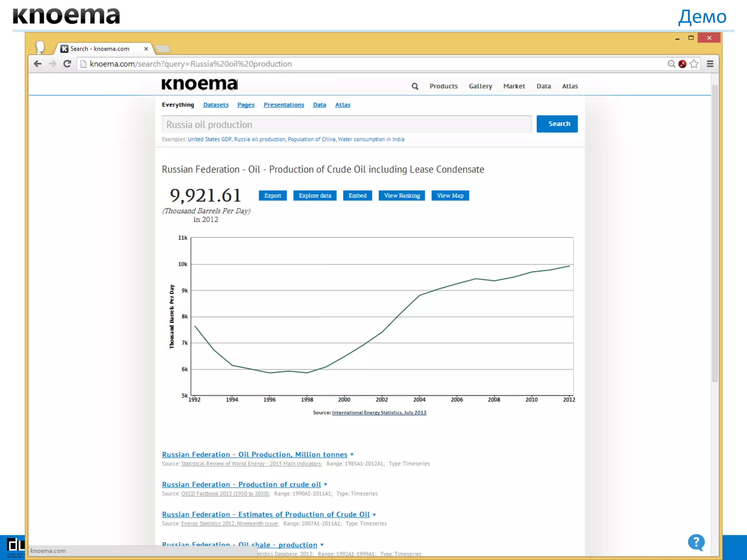Switch to the Datasets filter tab

tap(216, 105)
